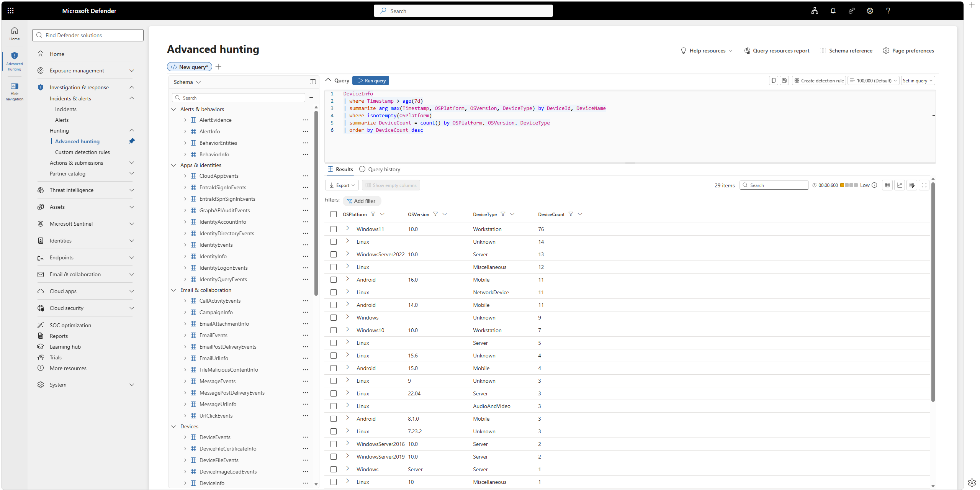980x490 pixels.
Task: Check the Android 8.1.0 row checkbox
Action: [x=334, y=419]
